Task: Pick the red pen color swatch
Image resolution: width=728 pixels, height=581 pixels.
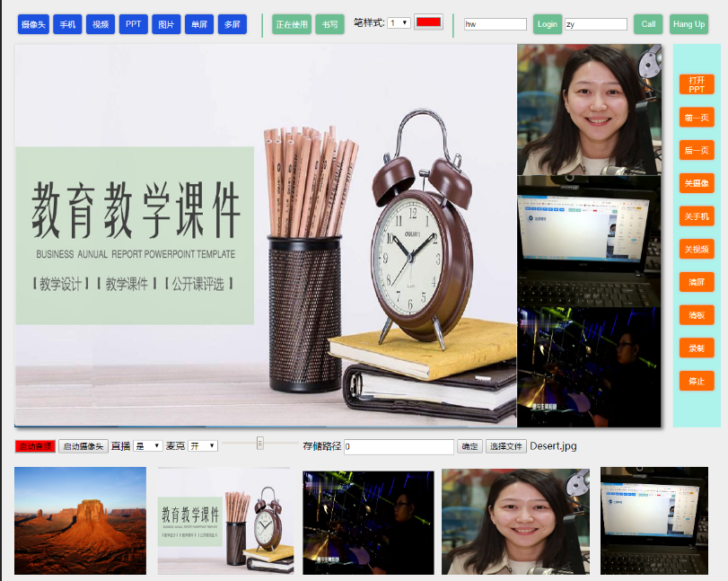Action: click(428, 22)
